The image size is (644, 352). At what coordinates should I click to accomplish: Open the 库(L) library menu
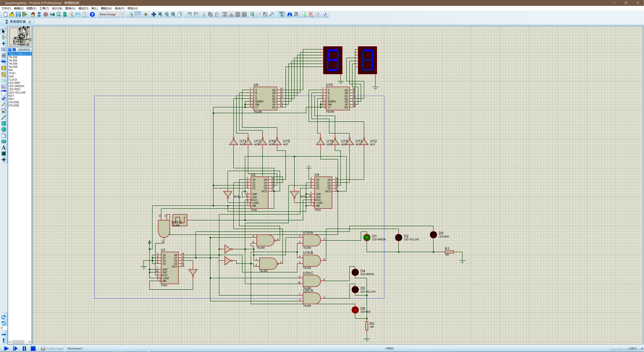click(x=95, y=8)
